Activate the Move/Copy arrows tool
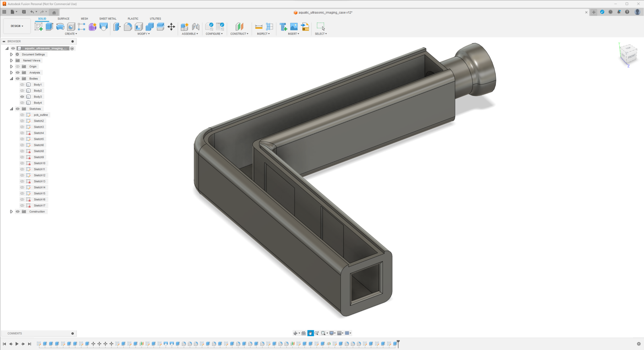The width and height of the screenshot is (644, 350). pos(171,27)
